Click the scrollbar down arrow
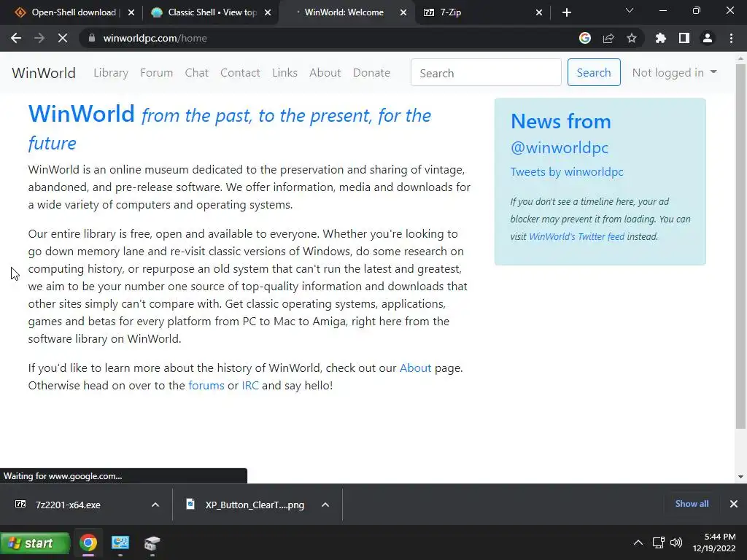This screenshot has height=560, width=747. click(x=740, y=477)
